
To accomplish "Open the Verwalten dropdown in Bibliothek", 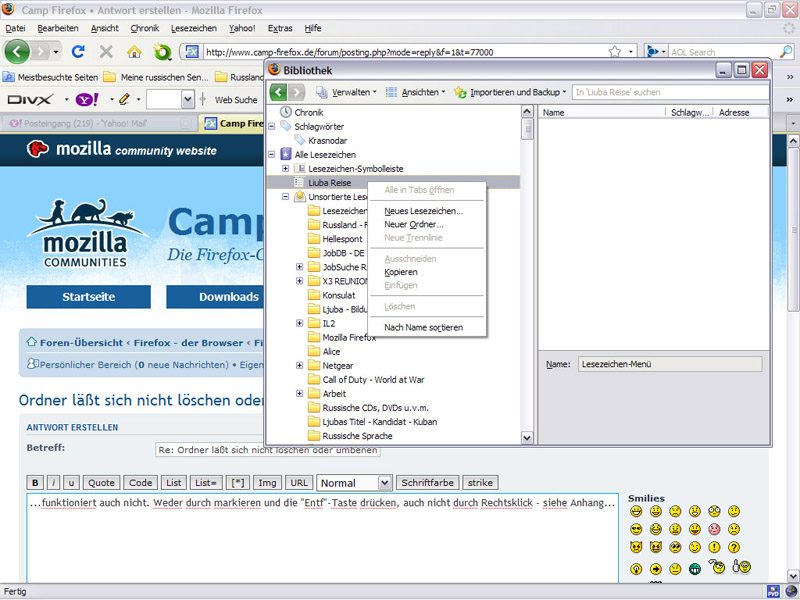I will (346, 92).
